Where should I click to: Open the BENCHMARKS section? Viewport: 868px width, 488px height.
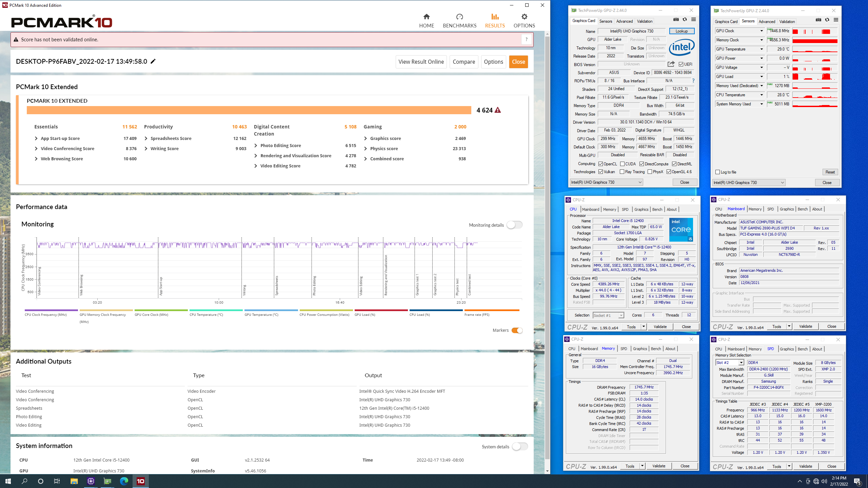(x=459, y=21)
